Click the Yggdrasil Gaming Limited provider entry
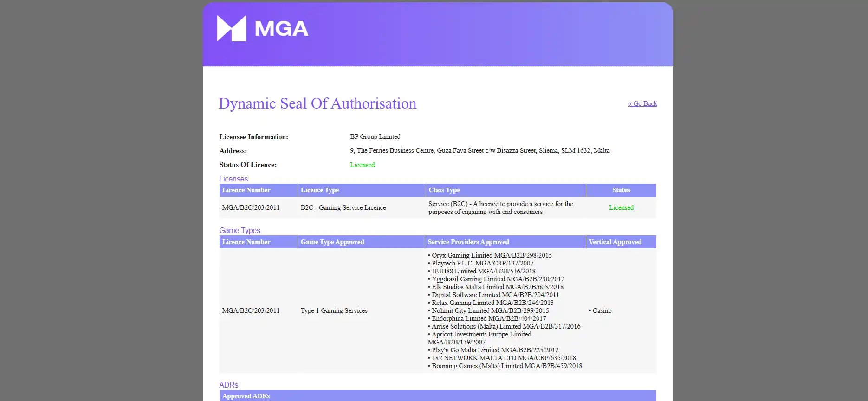This screenshot has width=868, height=401. tap(496, 279)
